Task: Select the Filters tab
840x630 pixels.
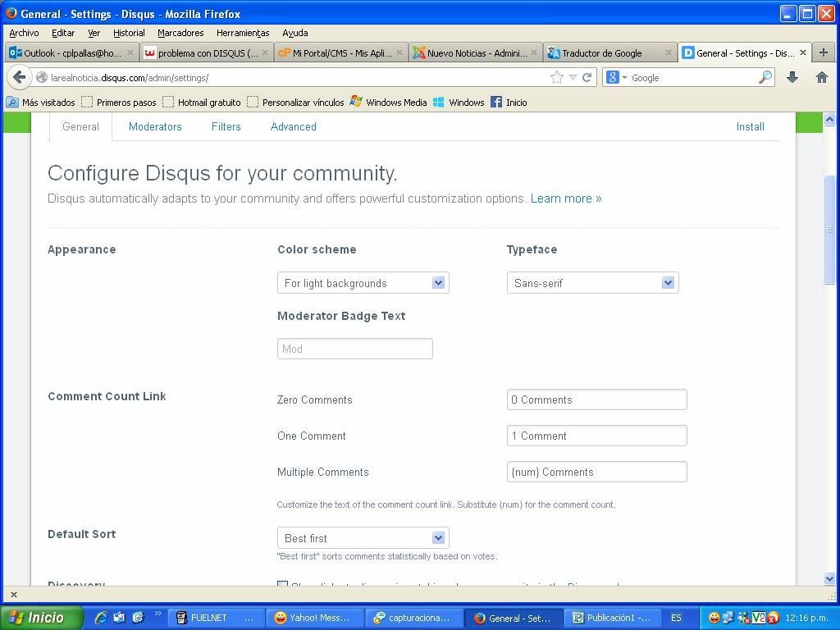Action: click(x=226, y=127)
